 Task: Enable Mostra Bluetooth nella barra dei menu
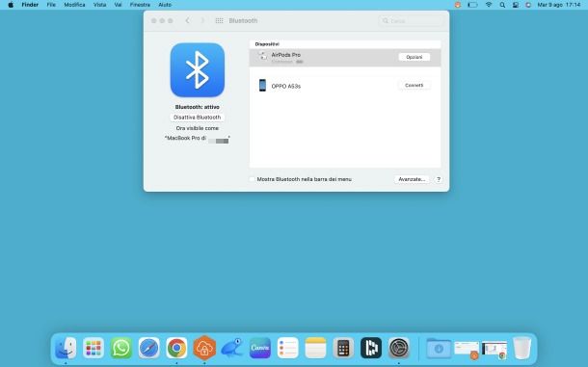[252, 179]
